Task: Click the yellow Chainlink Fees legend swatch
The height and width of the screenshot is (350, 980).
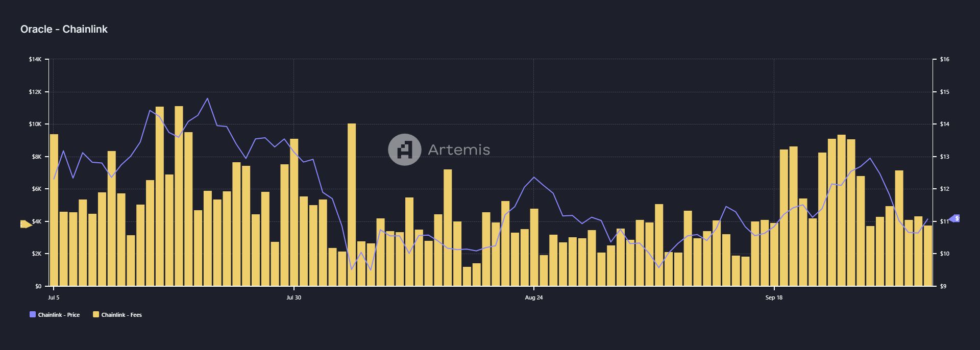Action: tap(95, 315)
